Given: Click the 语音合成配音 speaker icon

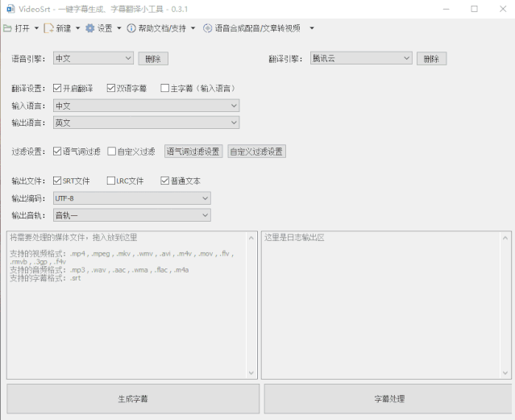Looking at the screenshot, I should click(207, 28).
